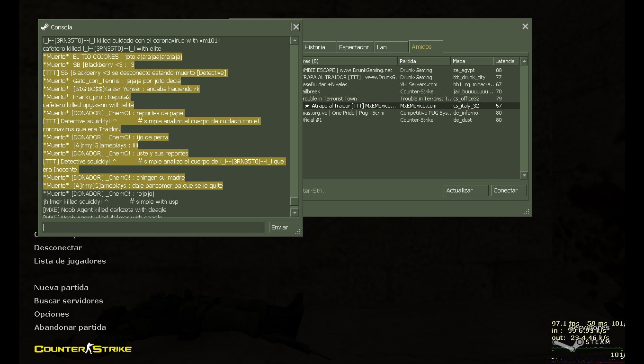Grab the console scrollbar thumb
Image resolution: width=644 pixels, height=364 pixels.
294,201
